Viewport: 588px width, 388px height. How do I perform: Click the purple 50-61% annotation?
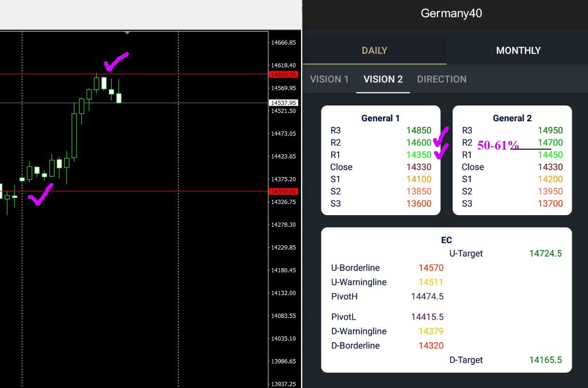click(498, 145)
